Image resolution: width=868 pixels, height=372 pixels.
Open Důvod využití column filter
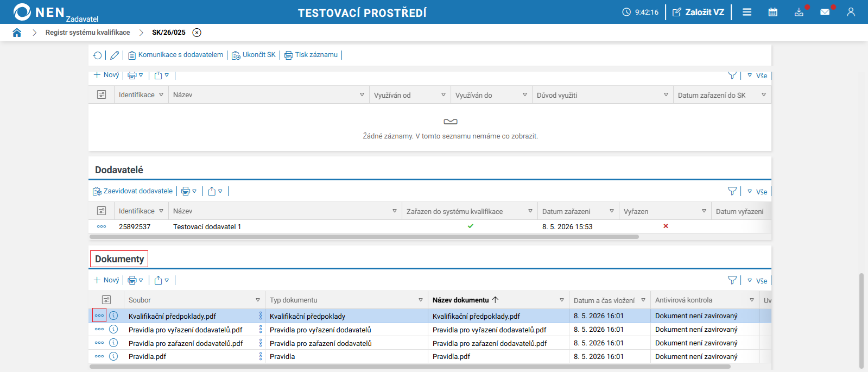[666, 94]
